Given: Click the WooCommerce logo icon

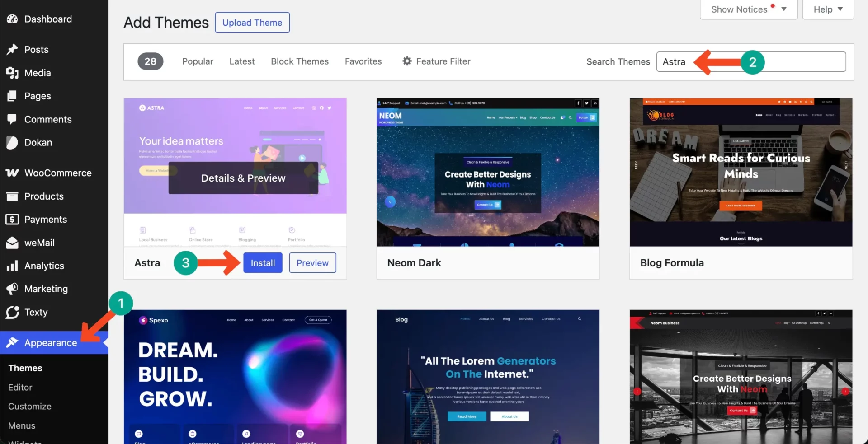Looking at the screenshot, I should (12, 173).
